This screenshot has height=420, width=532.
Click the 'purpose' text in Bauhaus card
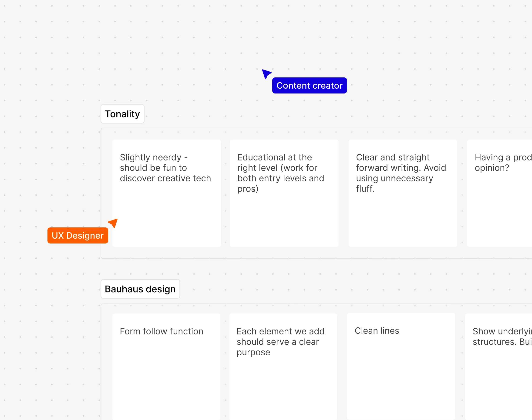pyautogui.click(x=253, y=352)
